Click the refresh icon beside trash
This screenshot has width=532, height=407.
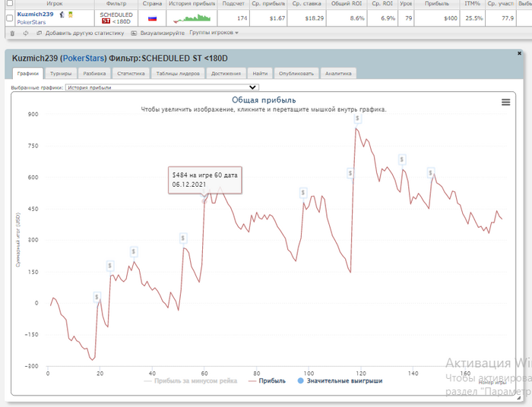coord(26,33)
